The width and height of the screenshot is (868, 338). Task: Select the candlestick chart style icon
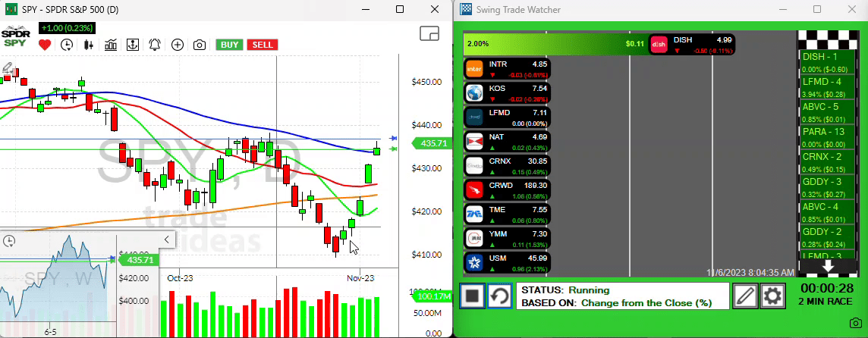[x=88, y=45]
